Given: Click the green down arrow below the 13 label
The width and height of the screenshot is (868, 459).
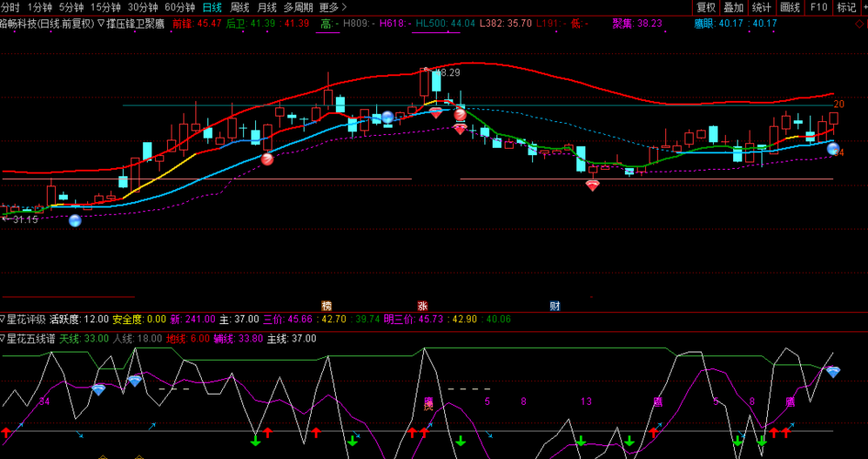Looking at the screenshot, I should click(581, 441).
